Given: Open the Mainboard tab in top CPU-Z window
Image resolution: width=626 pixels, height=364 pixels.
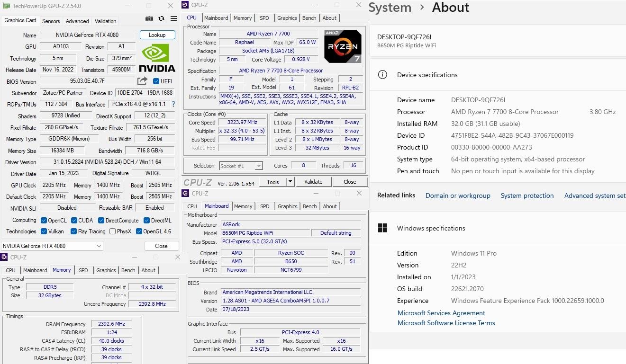Looking at the screenshot, I should (216, 18).
